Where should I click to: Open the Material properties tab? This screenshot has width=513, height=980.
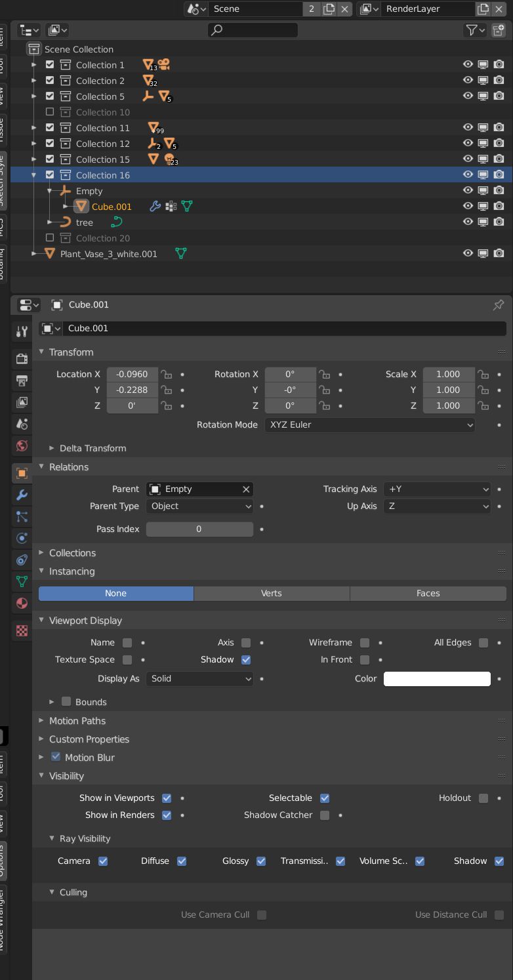pyautogui.click(x=22, y=603)
